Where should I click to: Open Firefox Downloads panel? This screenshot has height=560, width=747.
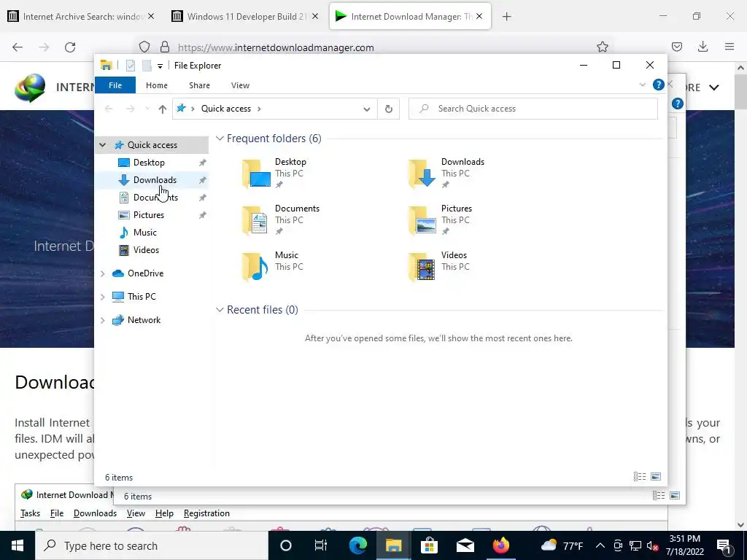click(x=703, y=47)
